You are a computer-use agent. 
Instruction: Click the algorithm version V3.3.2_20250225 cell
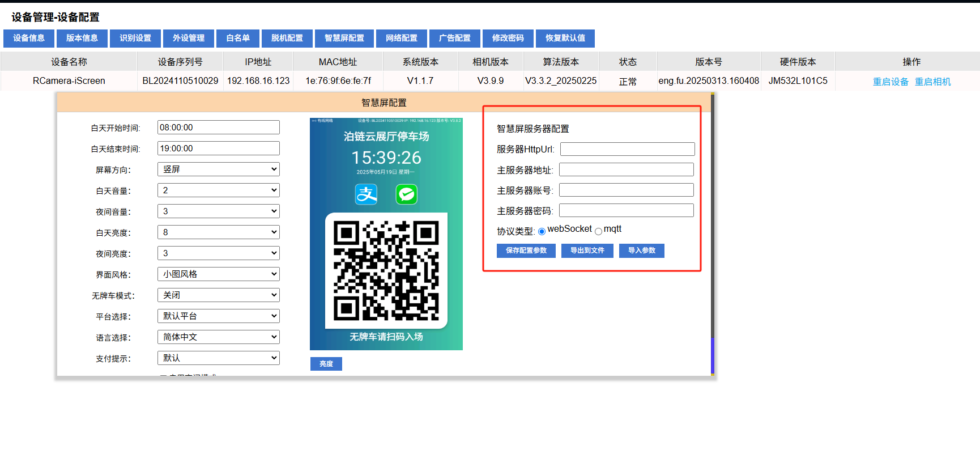coord(561,81)
